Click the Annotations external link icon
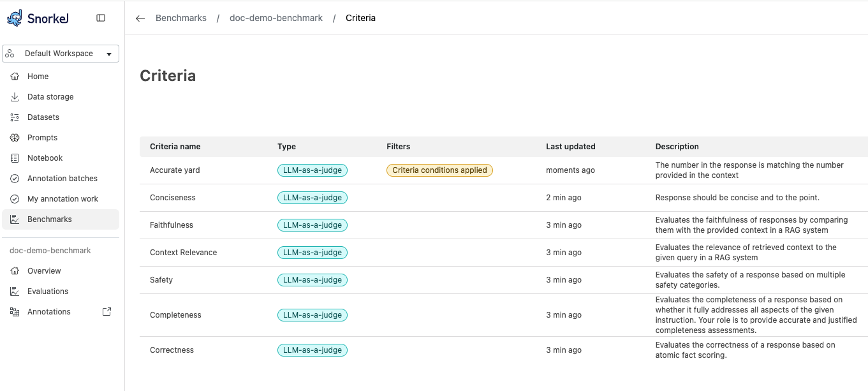The width and height of the screenshot is (868, 391). click(x=107, y=312)
